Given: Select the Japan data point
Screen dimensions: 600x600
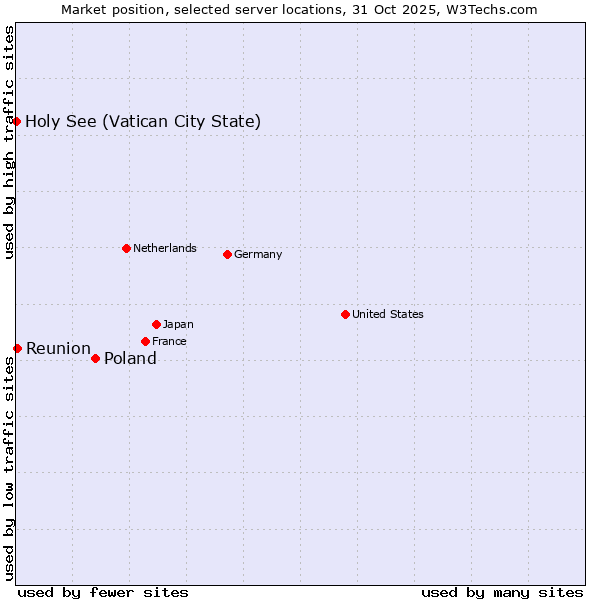Looking at the screenshot, I should 156,324.
